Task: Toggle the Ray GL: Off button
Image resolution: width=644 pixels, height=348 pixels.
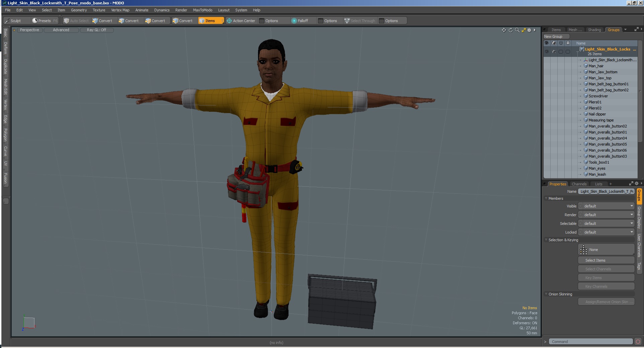Action: click(96, 30)
